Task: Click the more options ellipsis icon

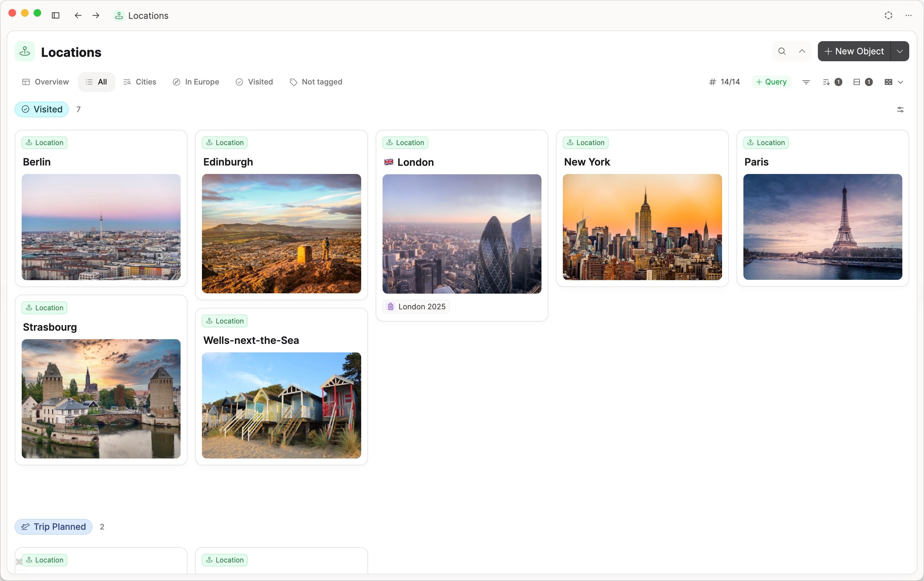Action: click(908, 16)
